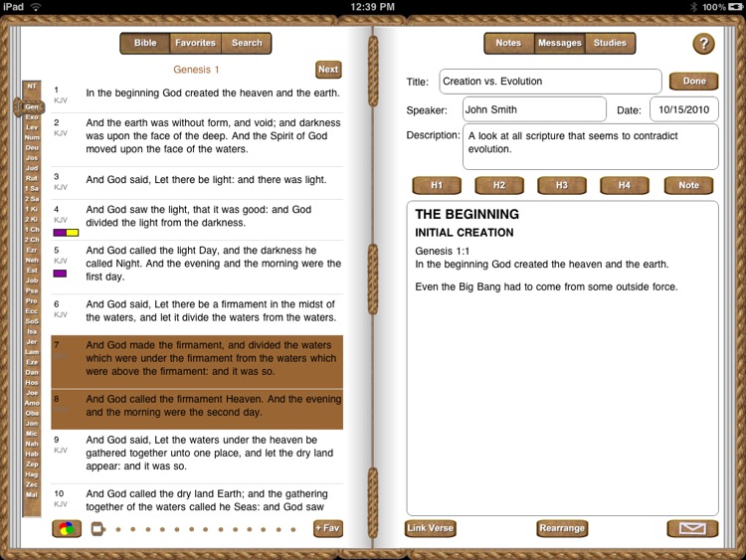The height and width of the screenshot is (560, 746).
Task: Tap highlighted verse 7 'God made the firmament'
Action: pos(197,362)
